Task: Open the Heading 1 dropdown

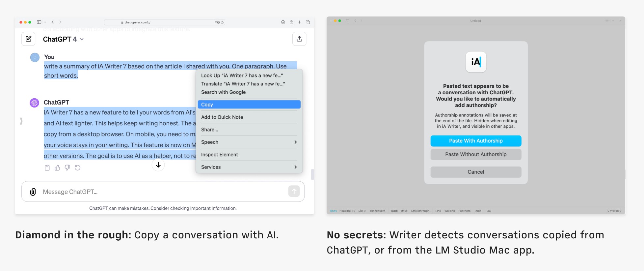Action: click(x=347, y=211)
